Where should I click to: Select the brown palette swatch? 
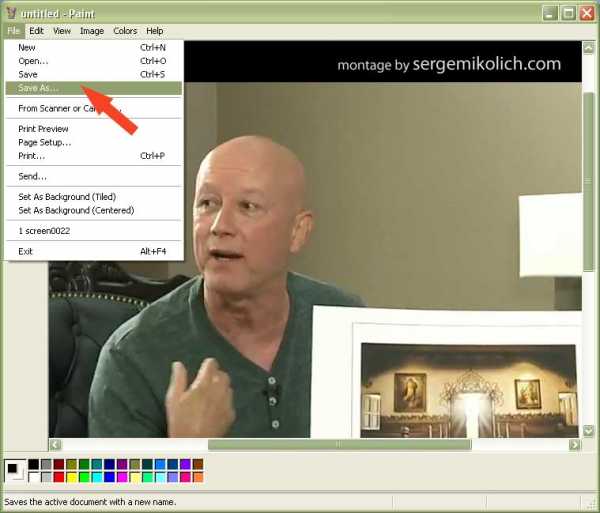198,464
